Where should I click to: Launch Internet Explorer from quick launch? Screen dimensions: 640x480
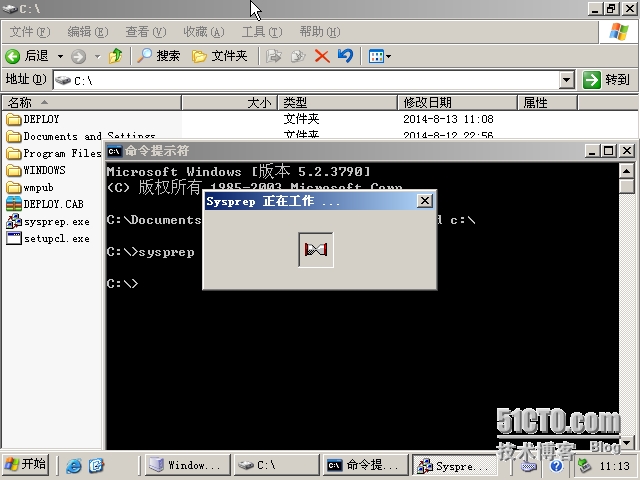[74, 465]
